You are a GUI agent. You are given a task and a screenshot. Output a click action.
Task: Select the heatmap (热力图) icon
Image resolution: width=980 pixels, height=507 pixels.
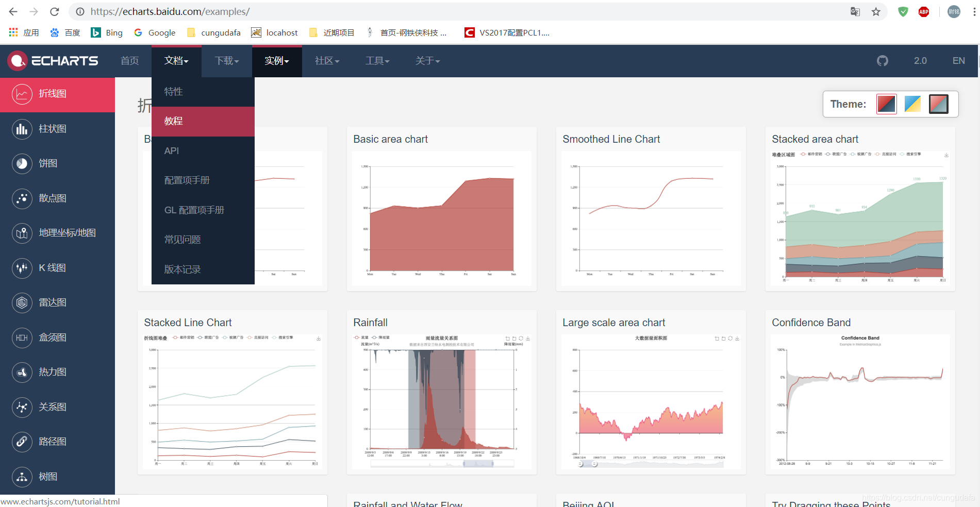pos(22,372)
